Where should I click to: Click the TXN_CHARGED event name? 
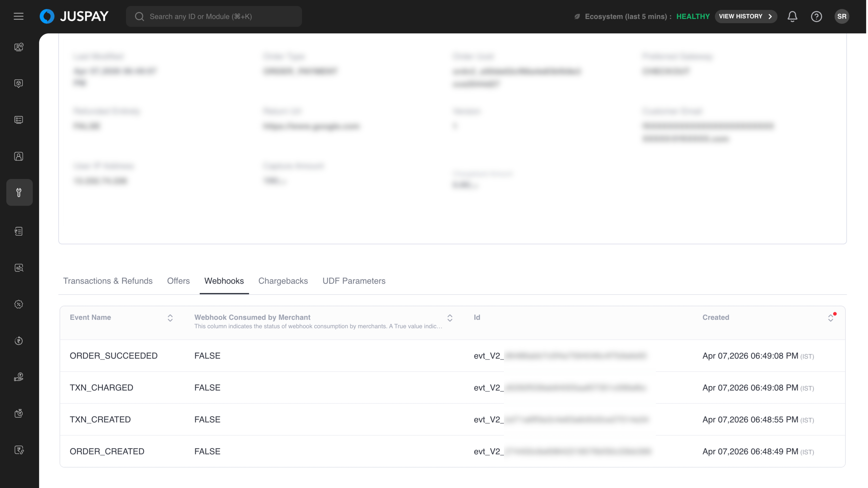click(101, 388)
